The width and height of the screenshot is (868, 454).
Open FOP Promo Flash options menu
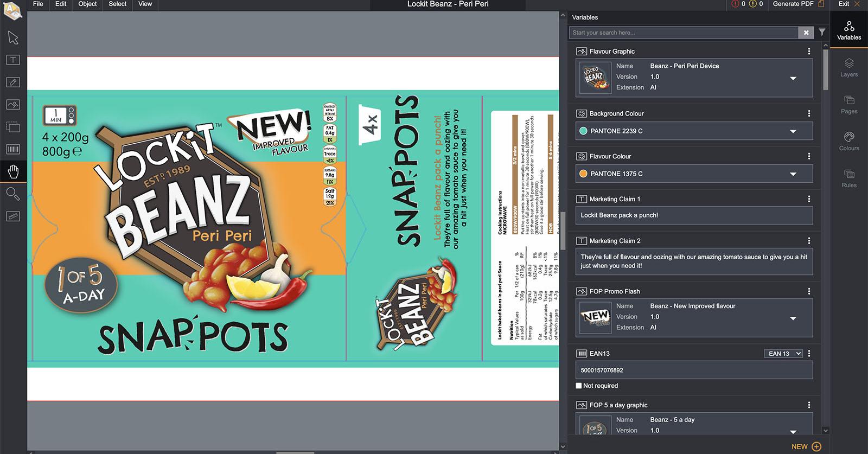809,291
